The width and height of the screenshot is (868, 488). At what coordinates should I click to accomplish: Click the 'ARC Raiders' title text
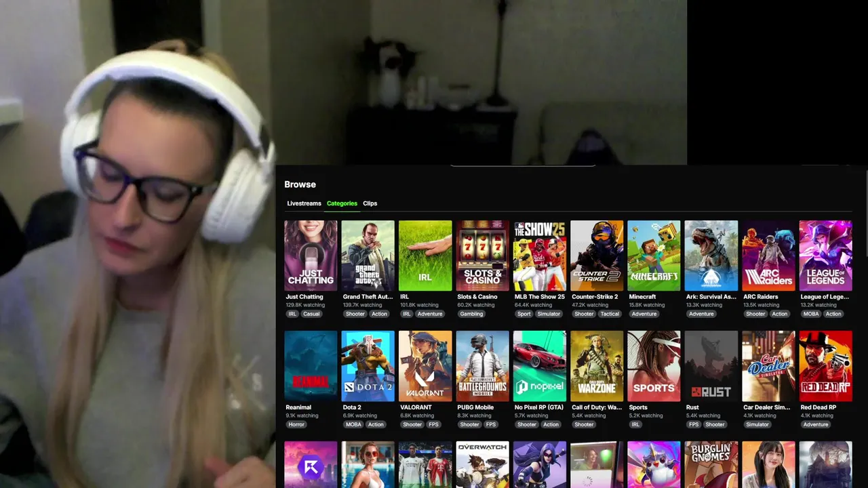coord(761,297)
